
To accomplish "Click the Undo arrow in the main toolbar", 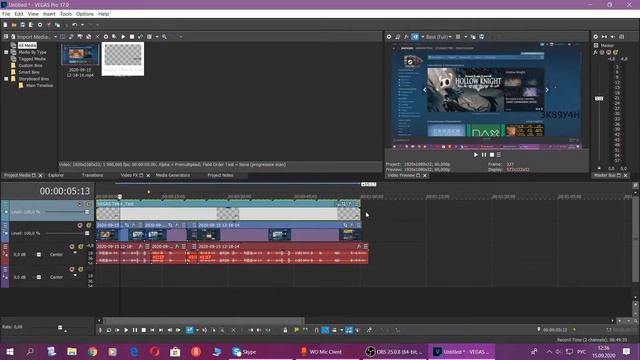I will click(74, 25).
